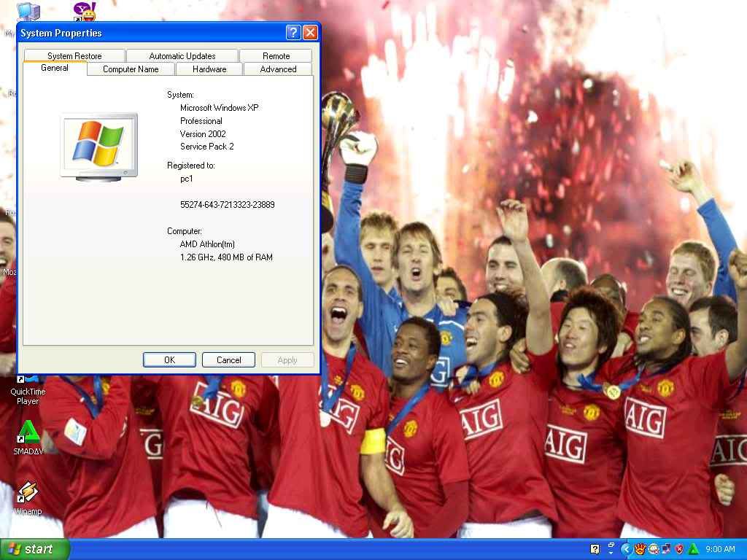This screenshot has width=747, height=560.
Task: Switch to the Hardware tab
Action: 209,69
